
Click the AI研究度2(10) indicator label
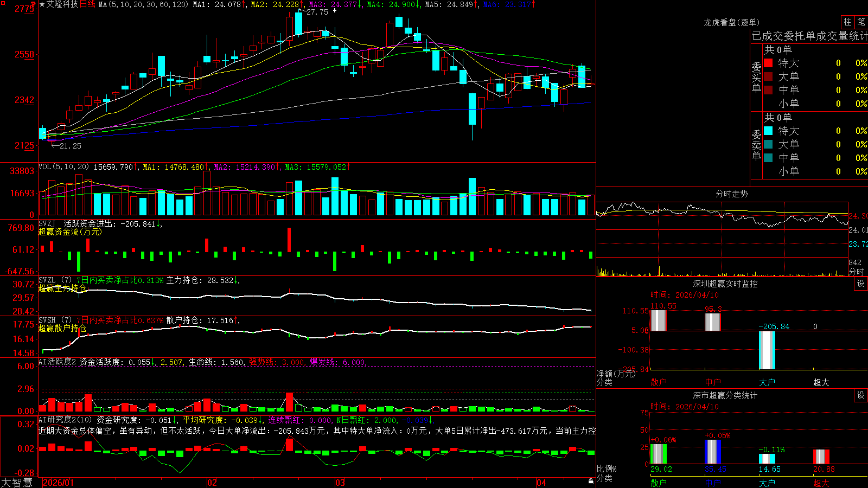click(66, 420)
